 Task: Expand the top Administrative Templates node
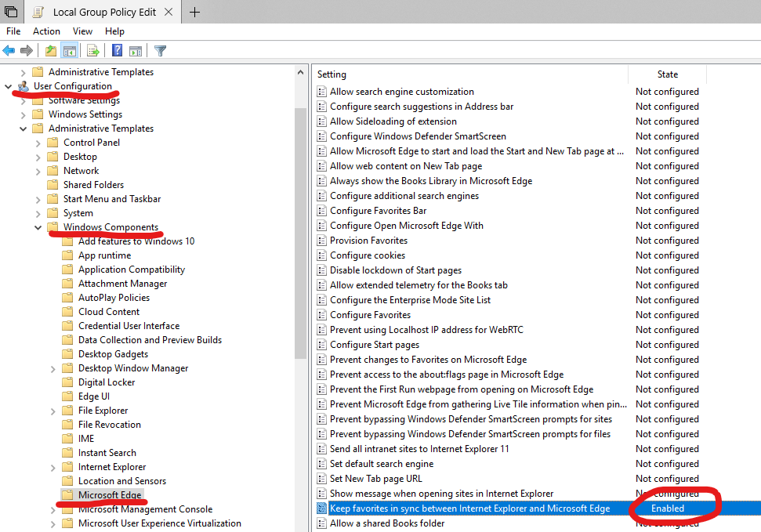click(23, 72)
